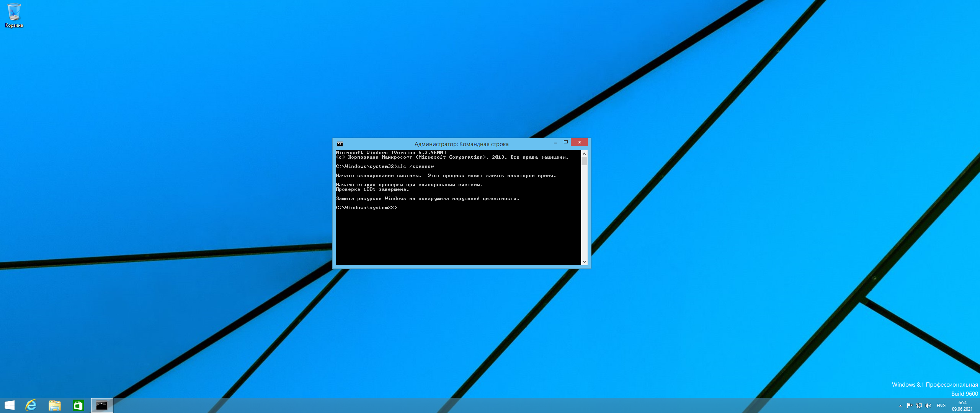Maximize the Command Prompt window
The height and width of the screenshot is (413, 980).
(x=566, y=142)
